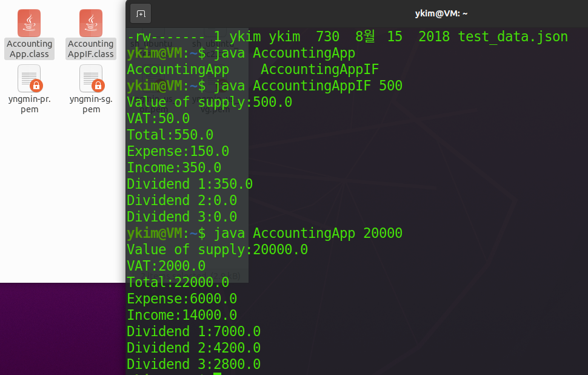Click 'Expense:6000.0' output line
The image size is (588, 375).
[182, 299]
